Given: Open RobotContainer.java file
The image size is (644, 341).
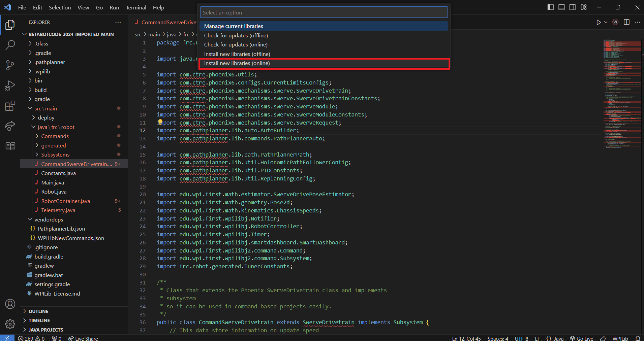Looking at the screenshot, I should tap(66, 201).
